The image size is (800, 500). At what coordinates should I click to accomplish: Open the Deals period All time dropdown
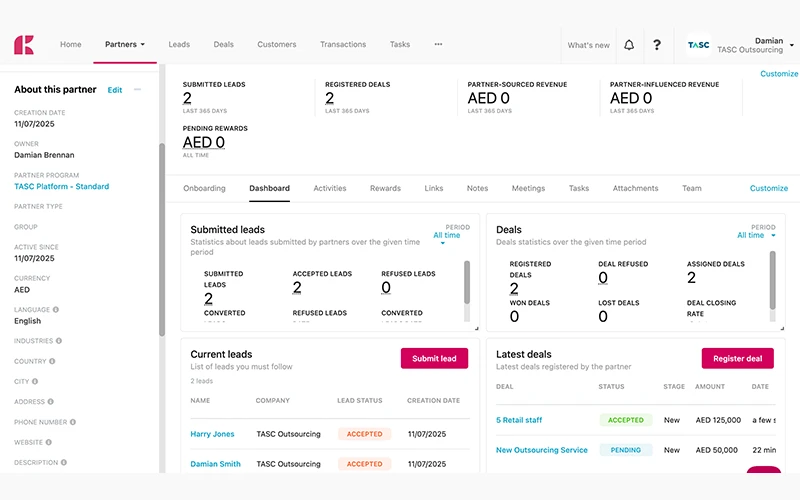click(756, 236)
